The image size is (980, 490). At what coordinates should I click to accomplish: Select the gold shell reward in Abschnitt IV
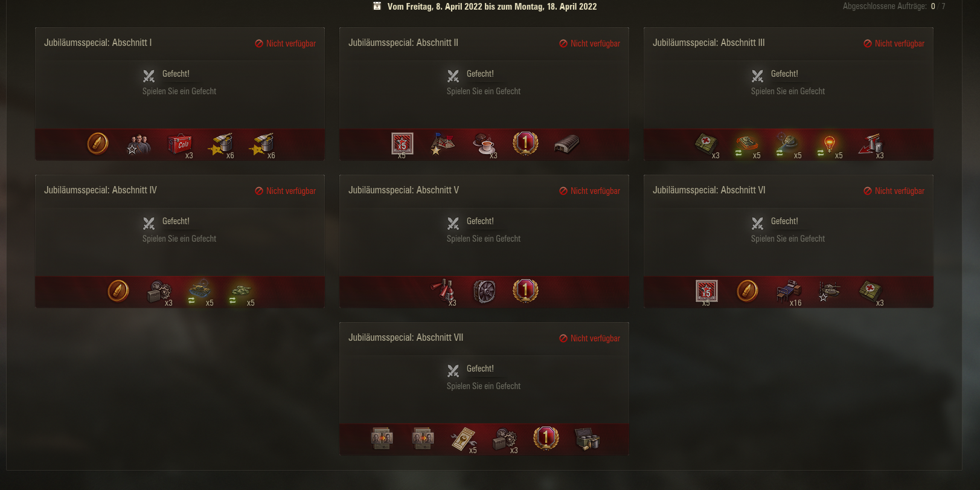pyautogui.click(x=118, y=291)
